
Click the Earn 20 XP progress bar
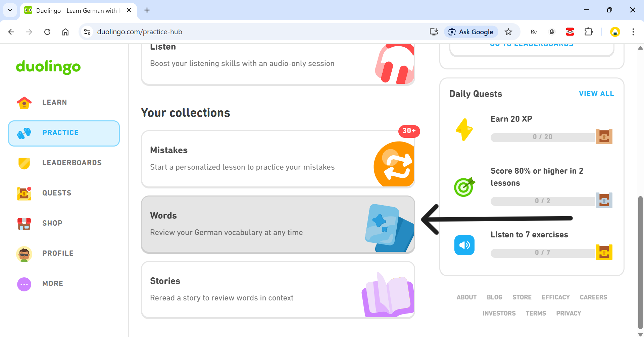click(542, 137)
